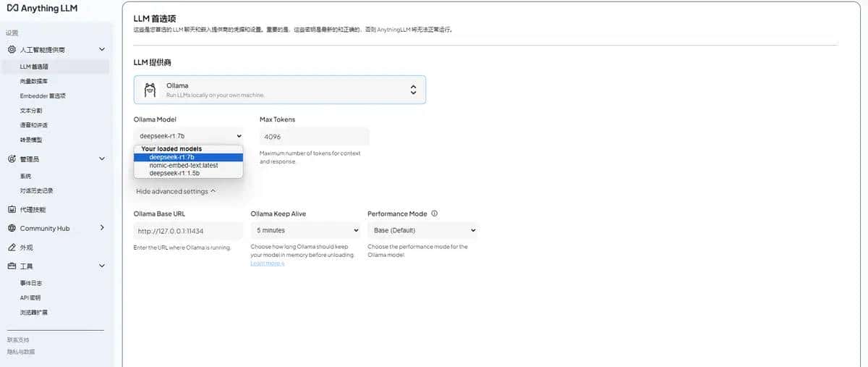Collapse advanced settings via Hide advanced settings
Screen dimensions: 868x367
pyautogui.click(x=176, y=191)
